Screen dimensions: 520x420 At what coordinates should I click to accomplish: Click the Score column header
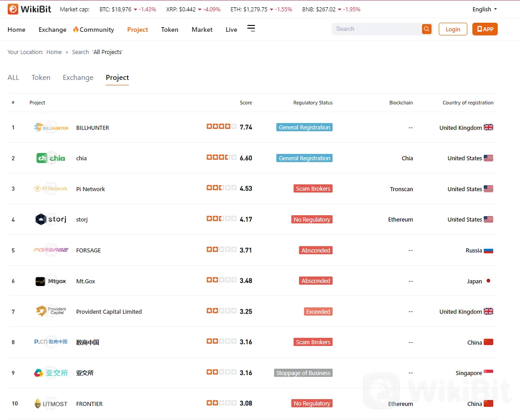[x=246, y=103]
